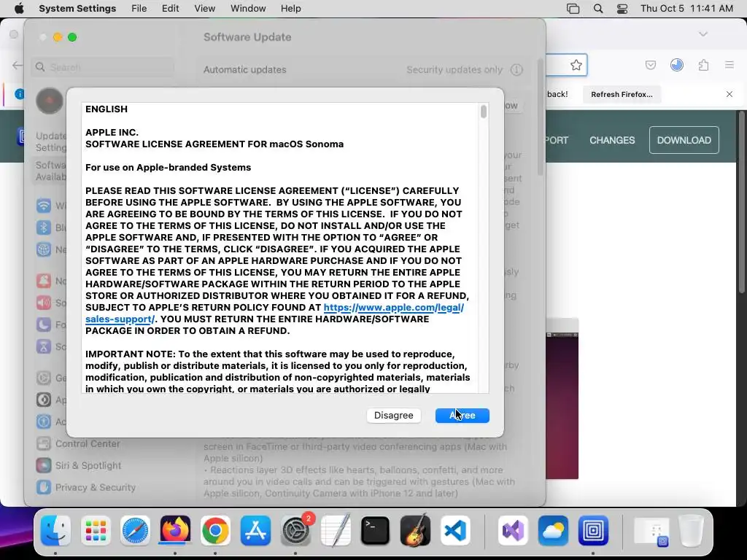The height and width of the screenshot is (560, 747).
Task: Open the File menu
Action: pos(139,9)
